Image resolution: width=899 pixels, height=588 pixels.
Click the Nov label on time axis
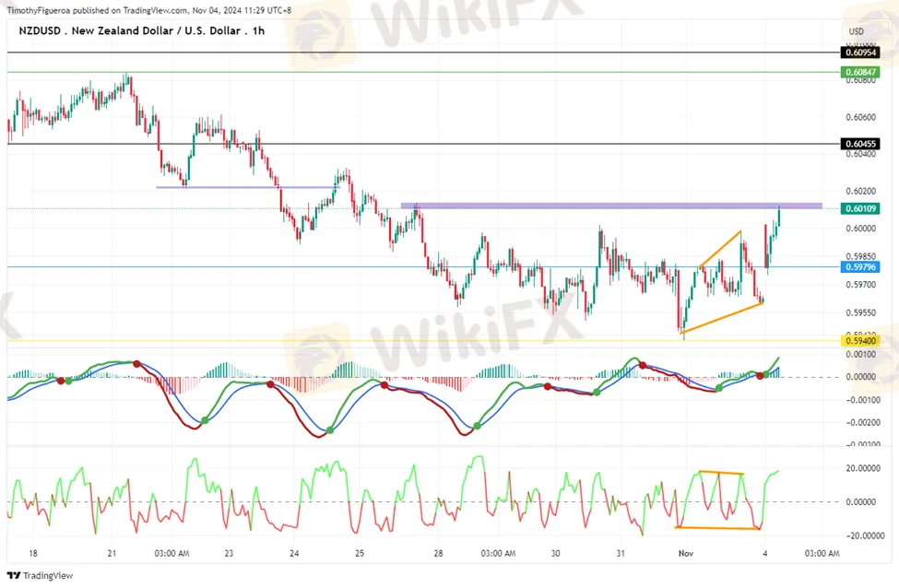coord(686,554)
